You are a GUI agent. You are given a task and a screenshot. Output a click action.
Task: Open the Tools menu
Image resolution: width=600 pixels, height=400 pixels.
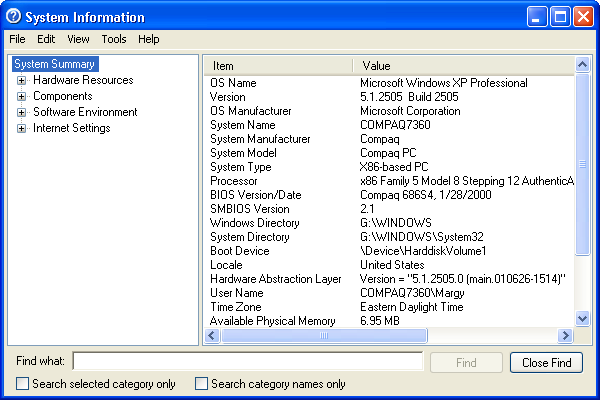coord(114,39)
